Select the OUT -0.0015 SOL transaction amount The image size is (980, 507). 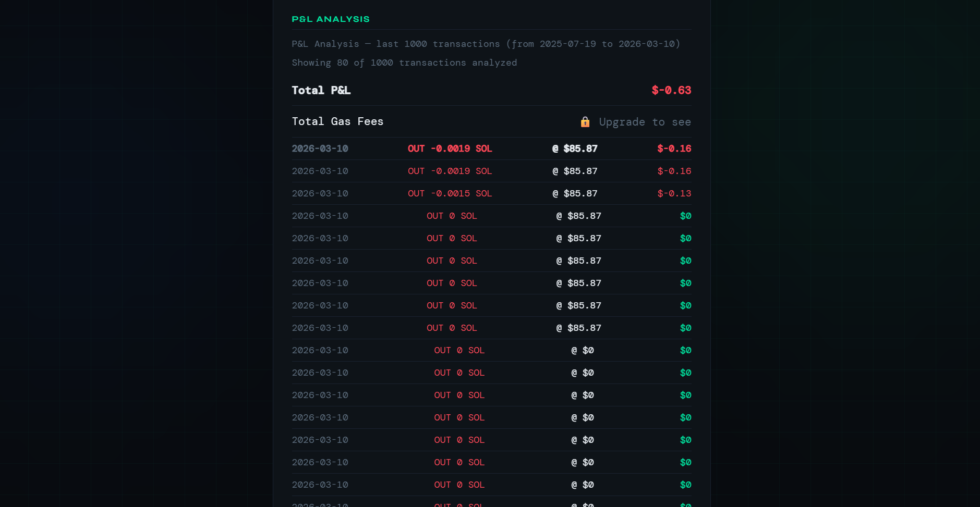tap(450, 193)
